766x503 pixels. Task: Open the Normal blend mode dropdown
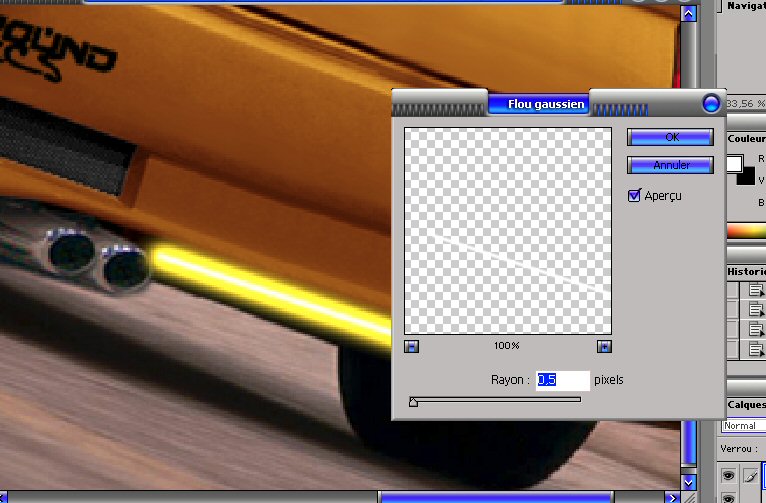click(x=742, y=426)
